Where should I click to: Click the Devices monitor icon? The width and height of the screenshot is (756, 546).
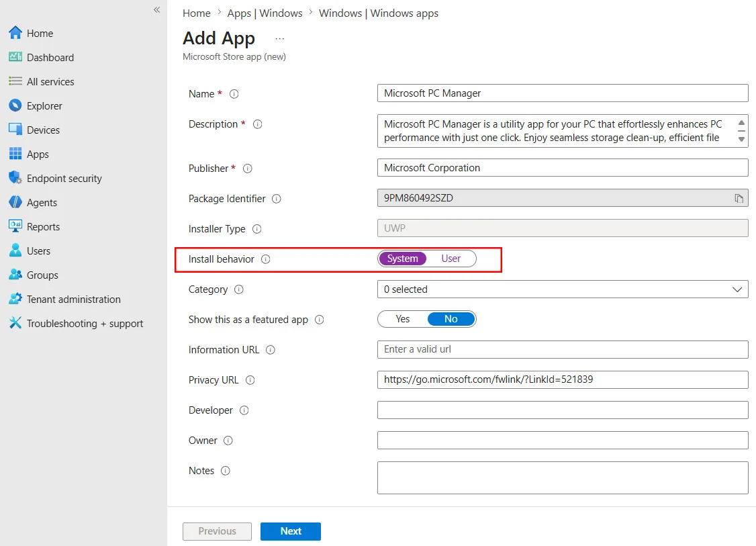[x=15, y=129]
